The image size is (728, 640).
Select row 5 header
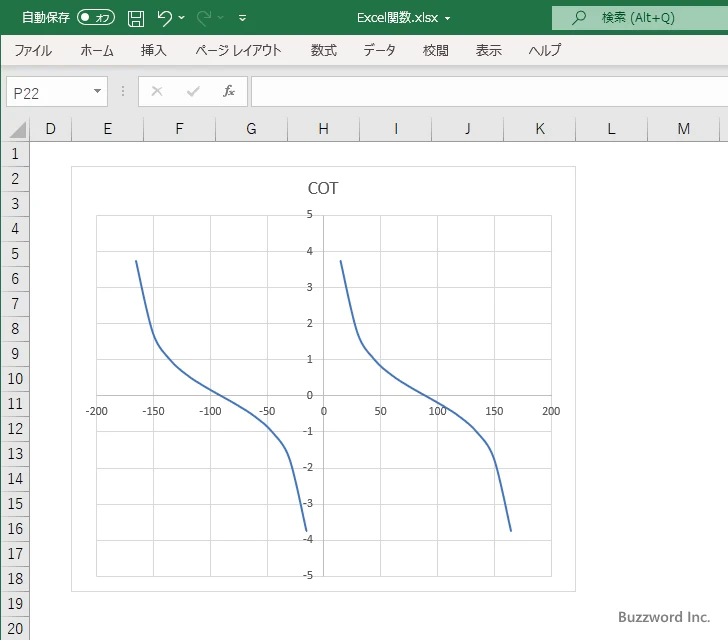point(15,254)
